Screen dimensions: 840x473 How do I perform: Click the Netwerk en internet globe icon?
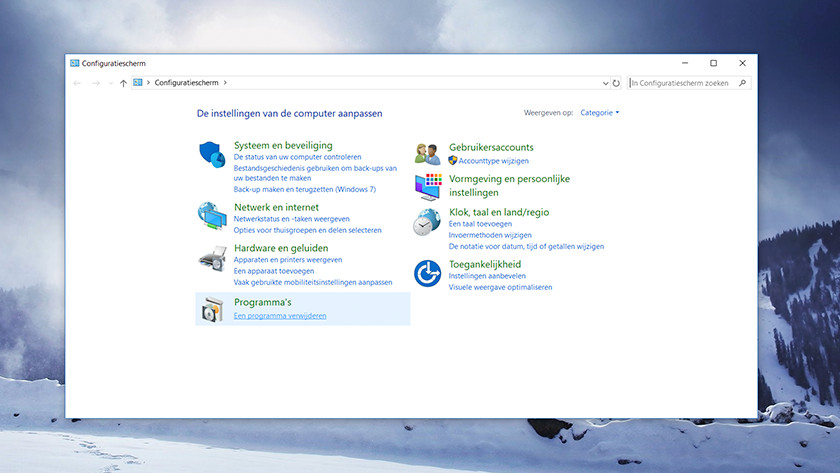tap(211, 215)
